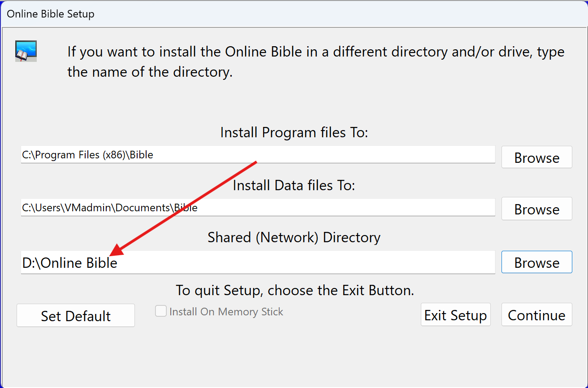
Task: Click the Online Bible Setup title text
Action: 51,14
